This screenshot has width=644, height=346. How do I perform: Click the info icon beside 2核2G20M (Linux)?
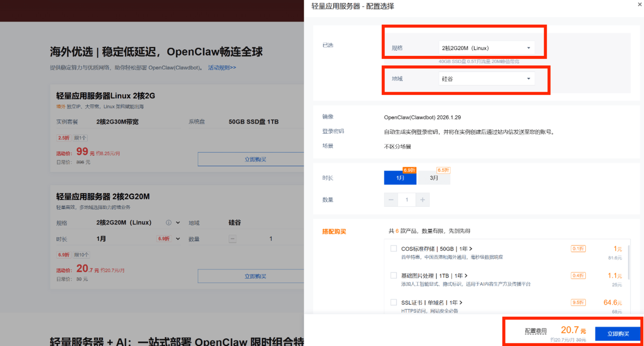pos(169,223)
